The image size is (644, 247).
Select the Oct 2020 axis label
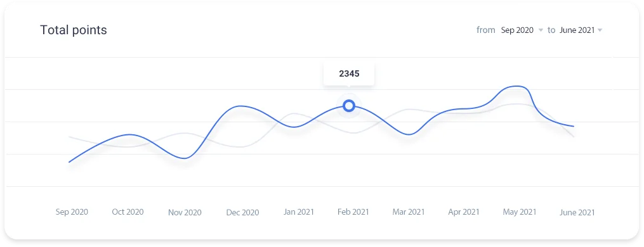tap(128, 212)
